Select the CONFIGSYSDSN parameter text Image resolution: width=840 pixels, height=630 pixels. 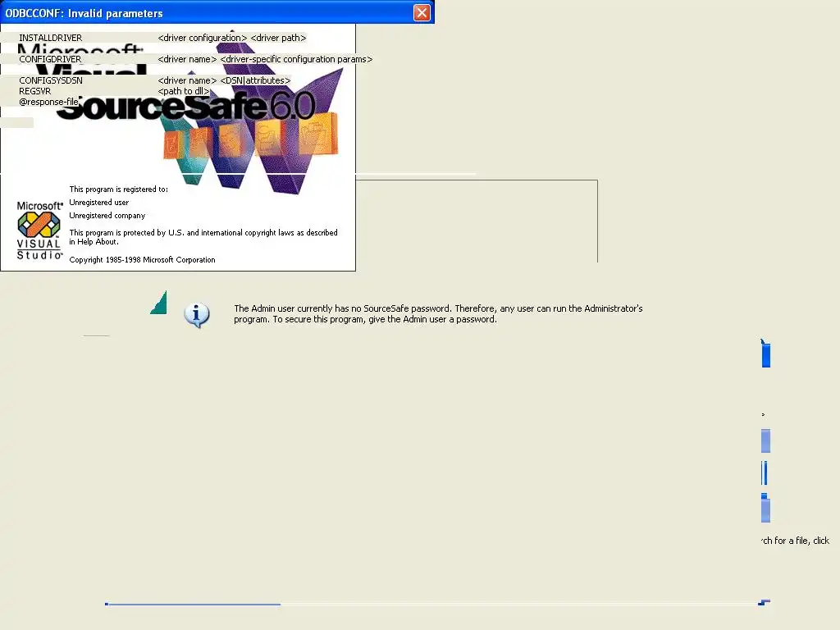(x=50, y=81)
